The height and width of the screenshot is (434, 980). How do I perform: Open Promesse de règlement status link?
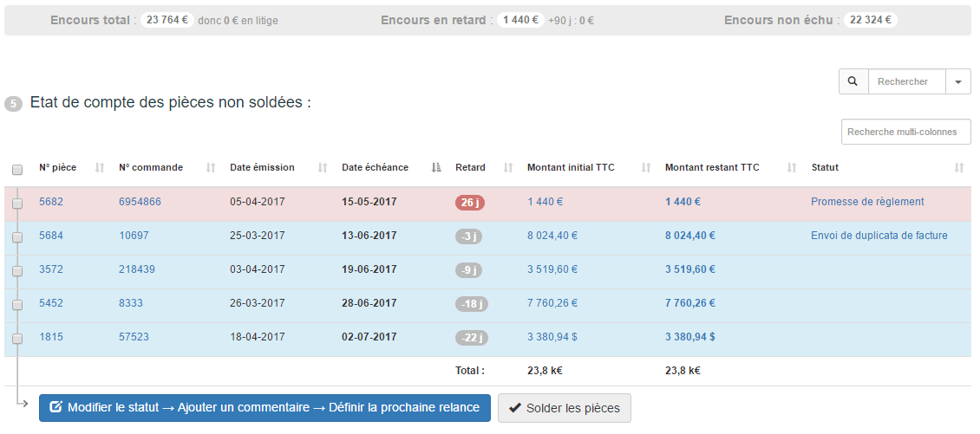[x=867, y=202]
